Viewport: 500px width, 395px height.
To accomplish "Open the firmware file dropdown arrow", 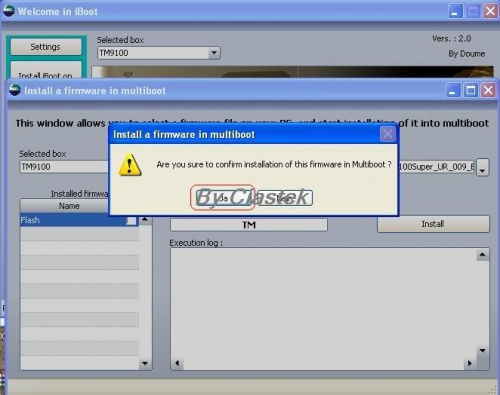I will (x=483, y=167).
